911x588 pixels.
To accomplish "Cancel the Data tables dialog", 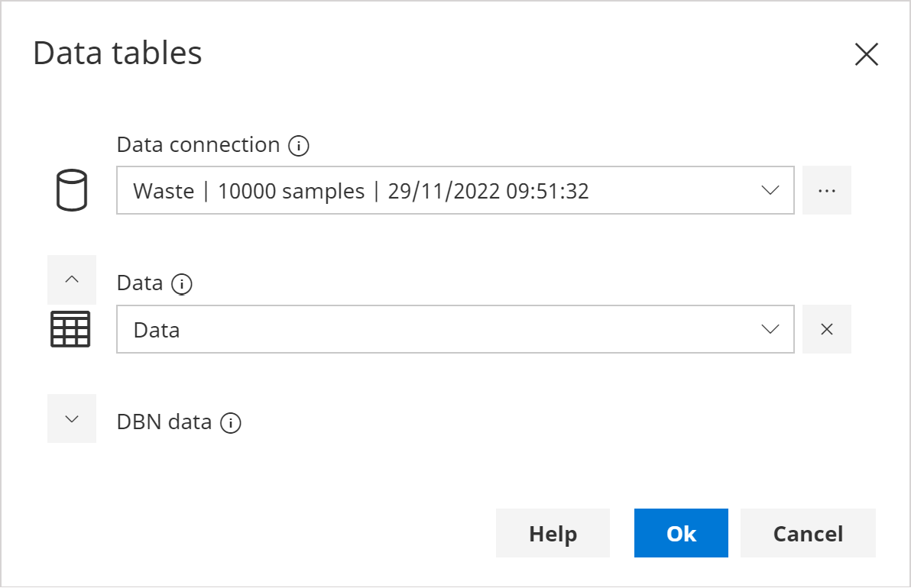I will (808, 533).
